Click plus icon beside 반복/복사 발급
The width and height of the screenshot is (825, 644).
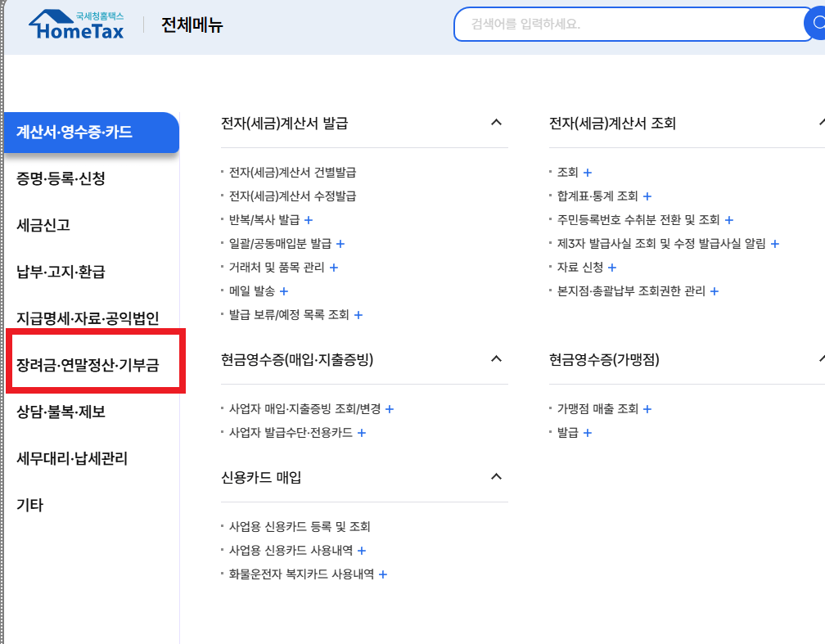pyautogui.click(x=307, y=219)
